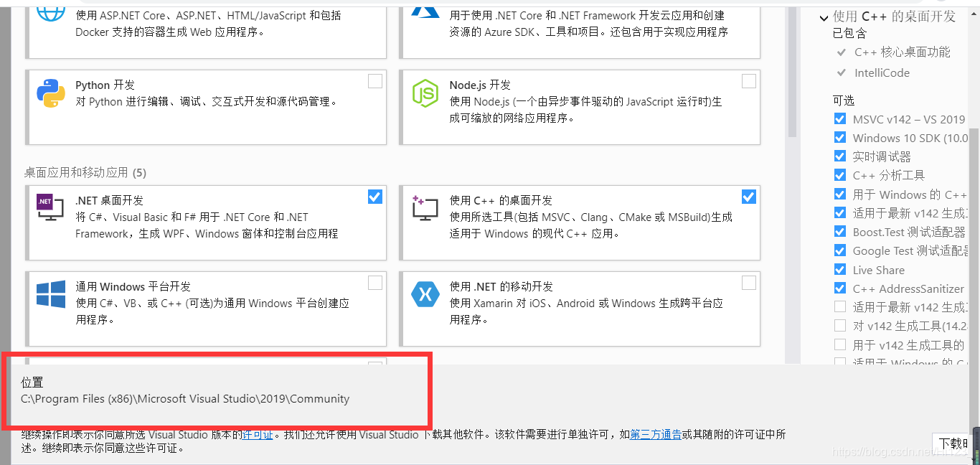
Task: Click the Python logo icon
Action: [51, 93]
